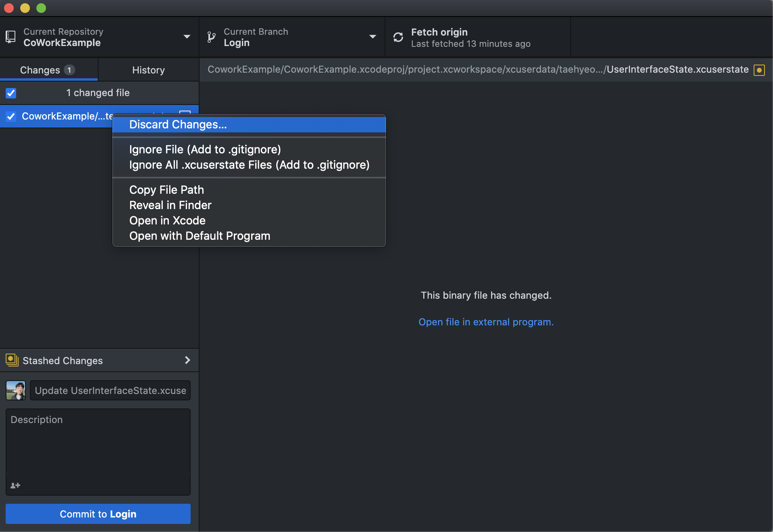773x532 pixels.
Task: Open file in external program link
Action: tap(486, 322)
